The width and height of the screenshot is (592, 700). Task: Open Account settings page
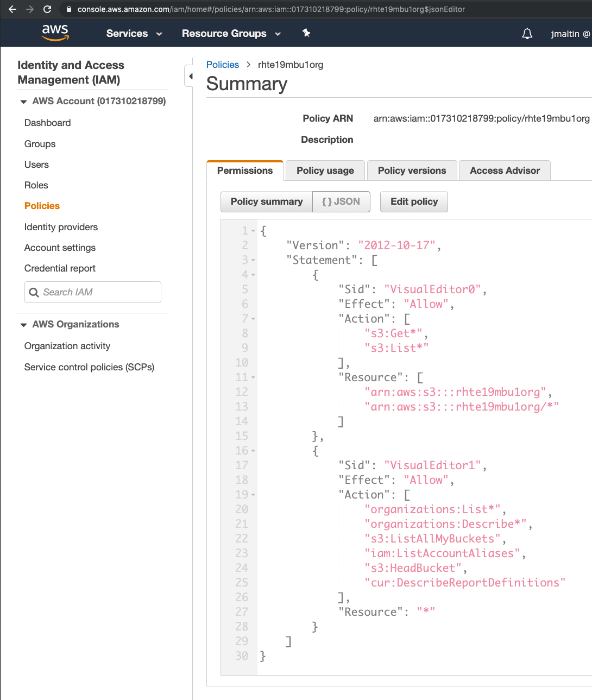click(x=60, y=248)
